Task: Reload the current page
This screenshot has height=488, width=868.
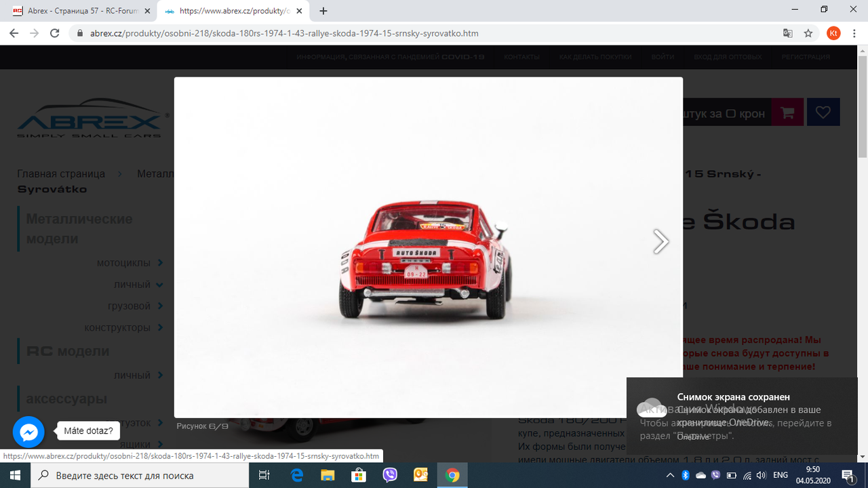Action: (56, 33)
